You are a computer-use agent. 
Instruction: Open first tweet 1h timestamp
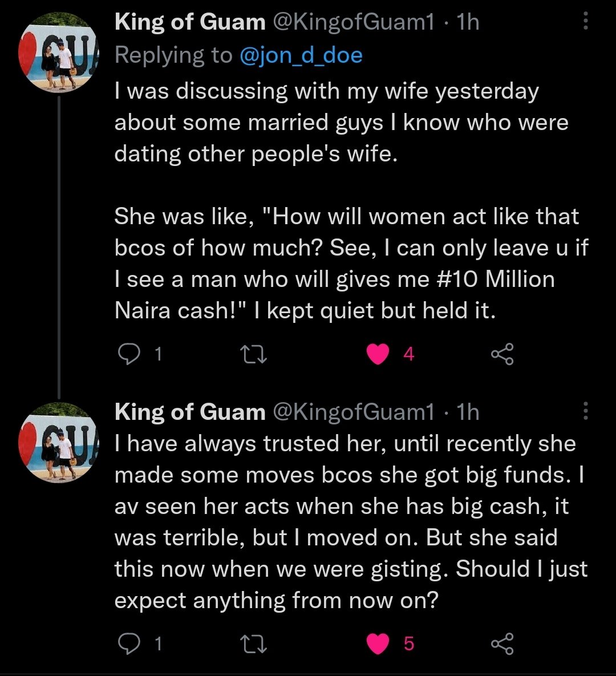[468, 22]
